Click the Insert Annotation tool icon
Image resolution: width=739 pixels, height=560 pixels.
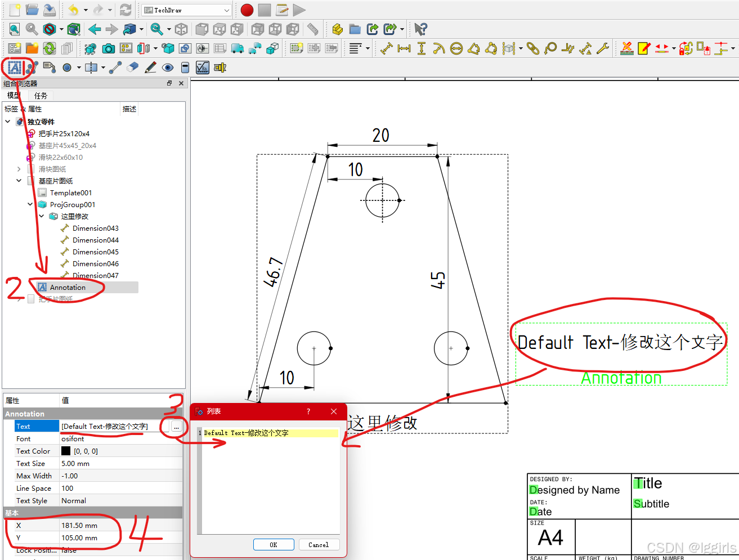click(x=15, y=68)
